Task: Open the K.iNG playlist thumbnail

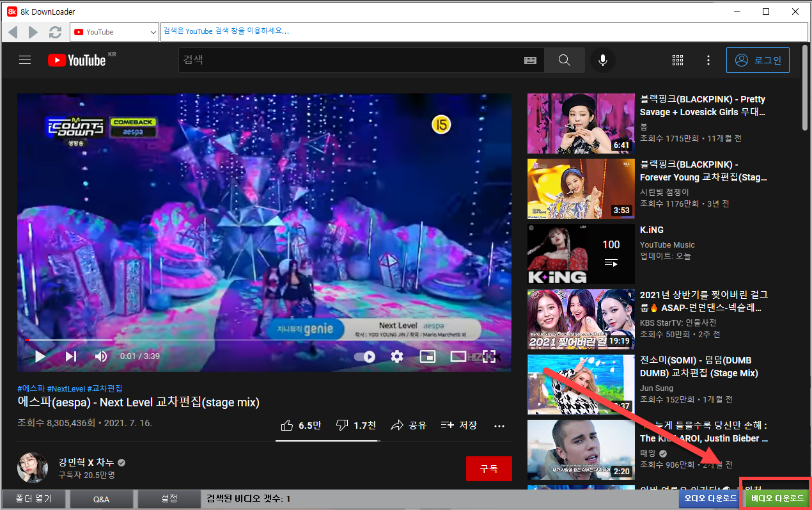Action: coord(581,254)
